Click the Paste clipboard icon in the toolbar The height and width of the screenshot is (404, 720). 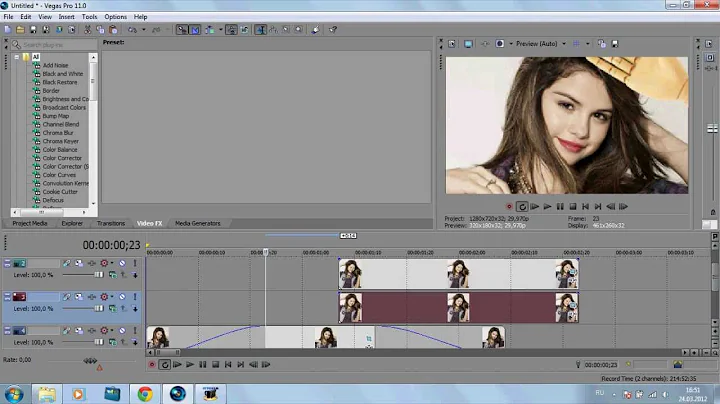tap(113, 29)
